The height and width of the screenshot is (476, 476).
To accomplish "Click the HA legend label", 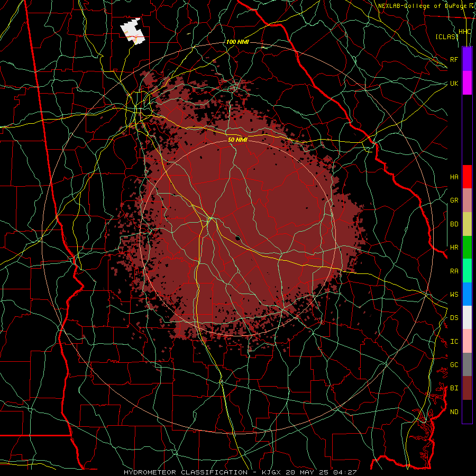I will pyautogui.click(x=454, y=177).
